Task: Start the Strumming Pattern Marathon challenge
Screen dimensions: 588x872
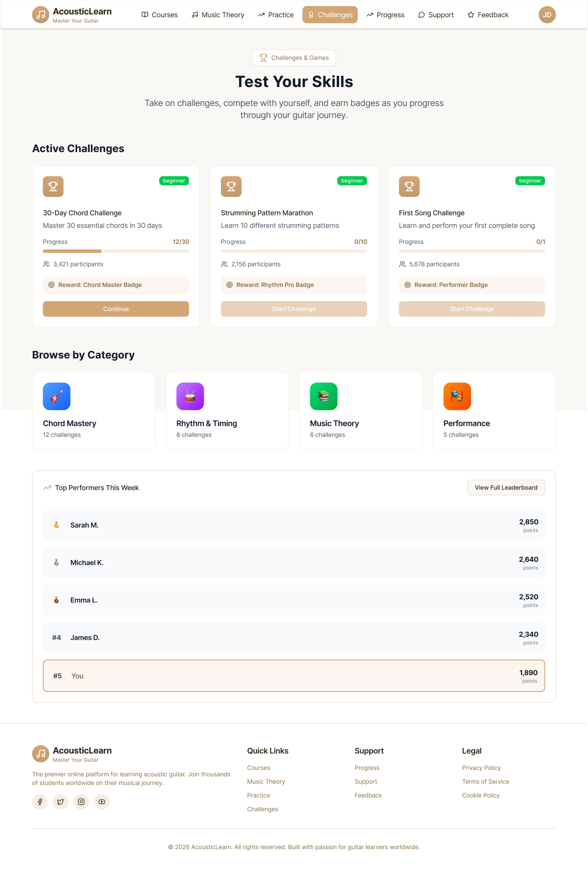Action: (294, 309)
